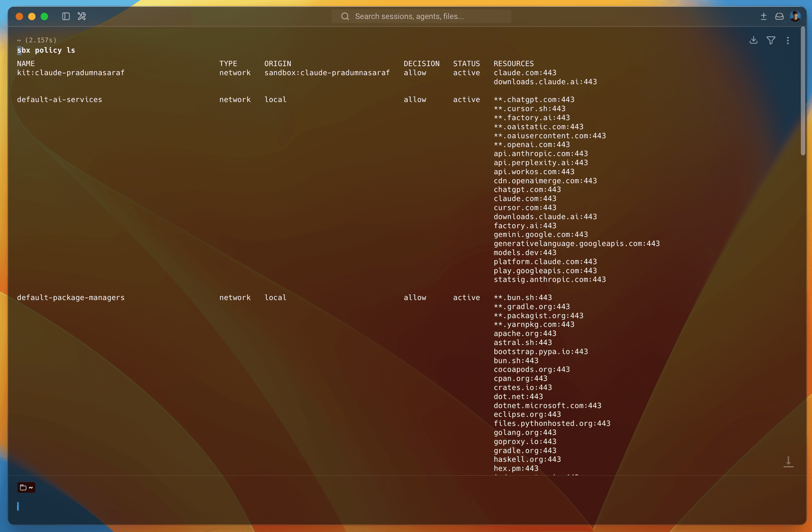
Task: Open the user profile avatar
Action: [x=795, y=16]
